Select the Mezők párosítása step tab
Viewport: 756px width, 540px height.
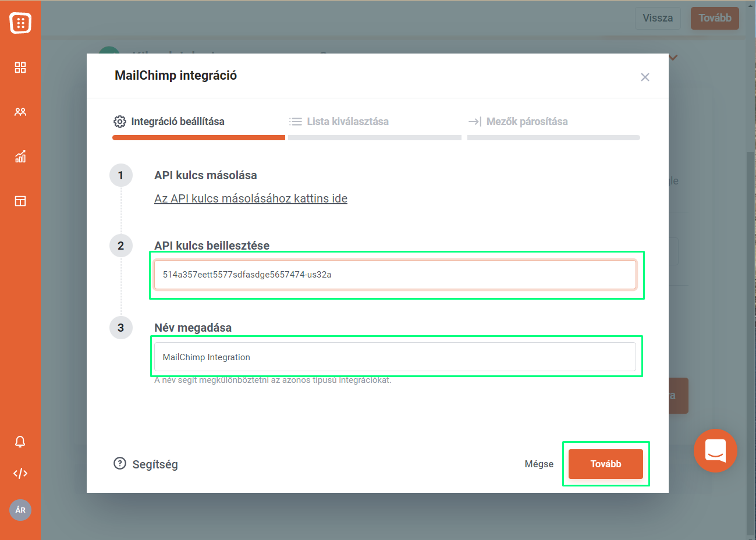point(553,126)
